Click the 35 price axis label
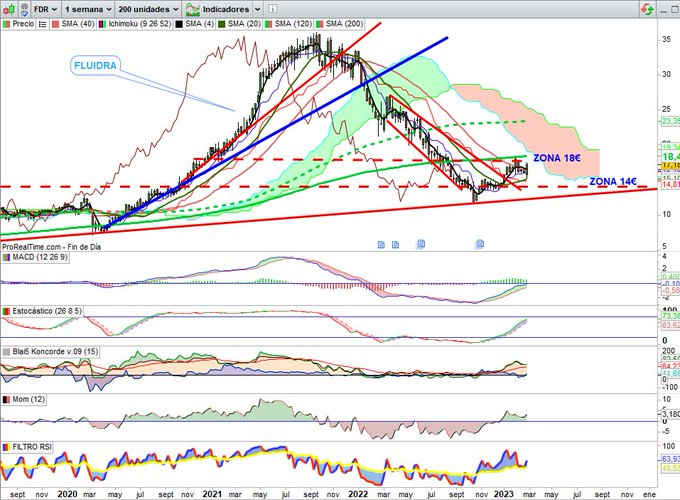680x500 pixels. (666, 39)
